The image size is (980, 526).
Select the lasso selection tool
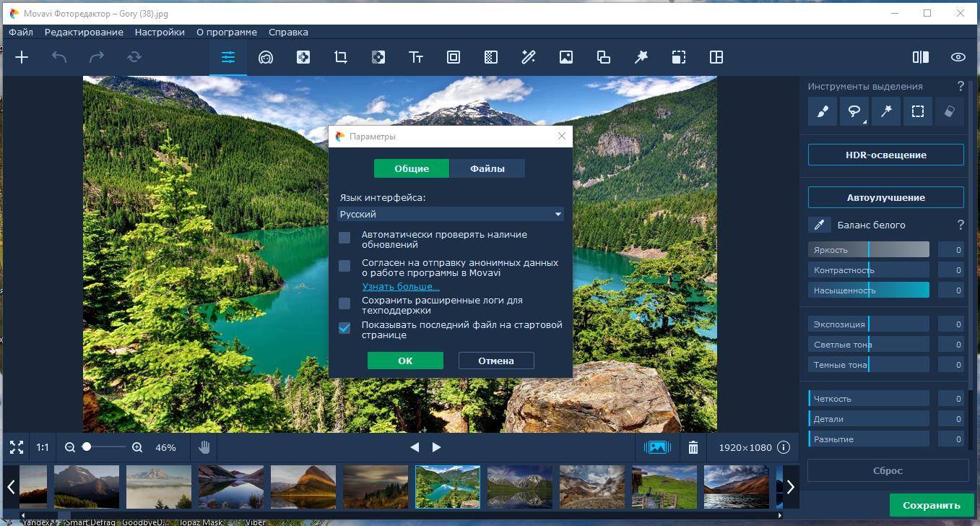[x=854, y=111]
